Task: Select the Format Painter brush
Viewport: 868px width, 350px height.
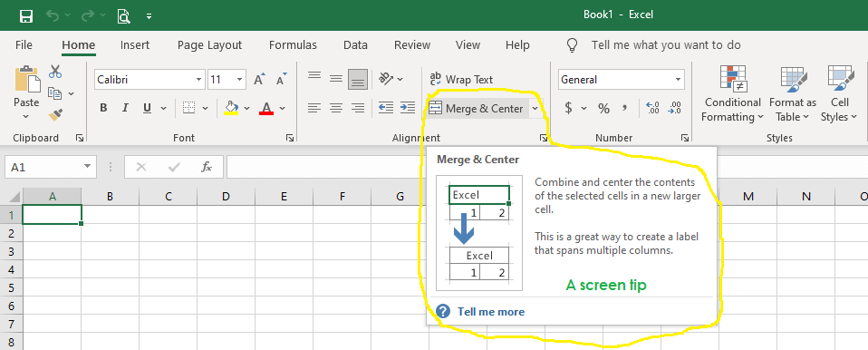Action: [55, 114]
